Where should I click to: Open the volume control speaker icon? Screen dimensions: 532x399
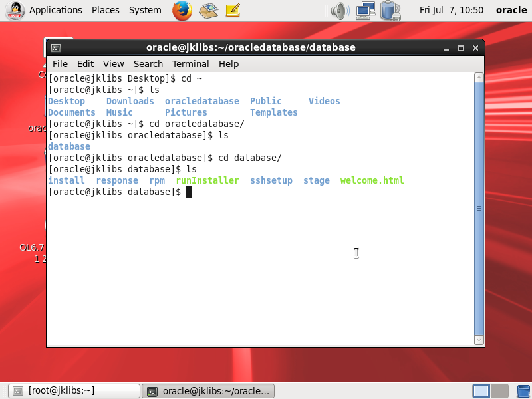click(340, 11)
